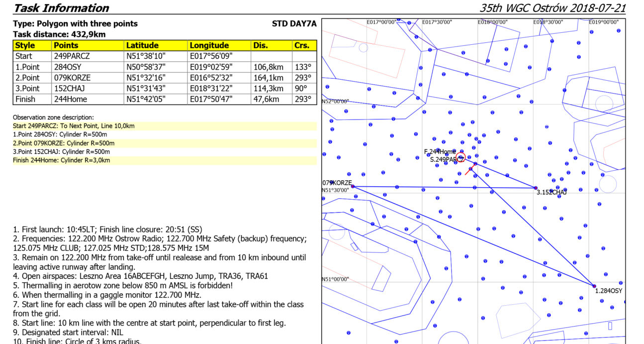Viewport: 644px width, 344px height.
Task: Select the 079KORZE turnpoint marker on map
Action: point(353,186)
